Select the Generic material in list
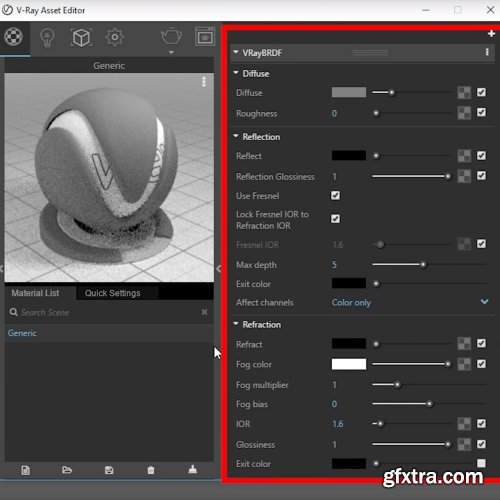Viewport: 500px width, 500px height. pyautogui.click(x=109, y=333)
